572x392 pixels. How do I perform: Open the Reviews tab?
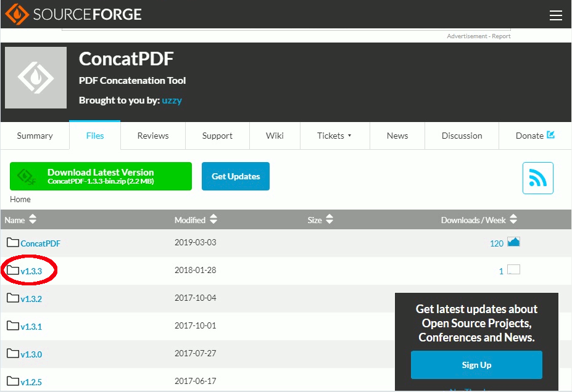pos(153,136)
